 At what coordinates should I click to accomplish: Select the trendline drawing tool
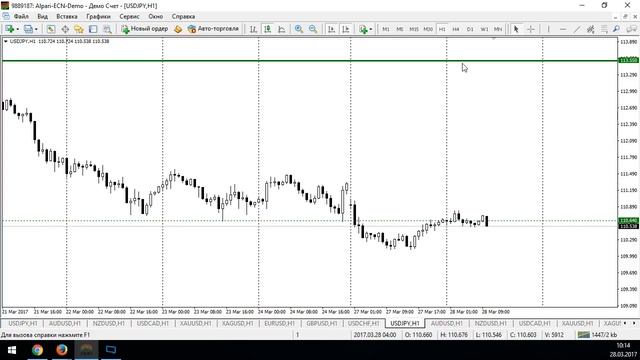tap(577, 29)
